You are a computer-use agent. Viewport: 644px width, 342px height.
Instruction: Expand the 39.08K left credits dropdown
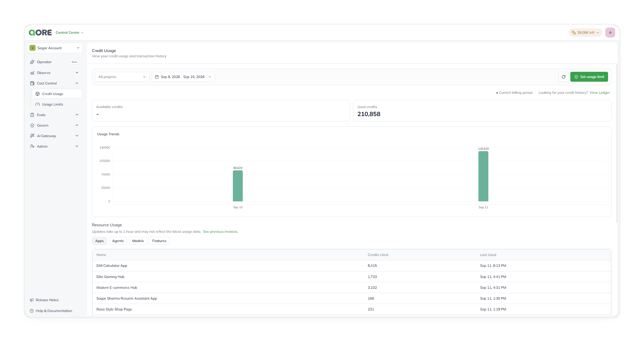pos(585,32)
